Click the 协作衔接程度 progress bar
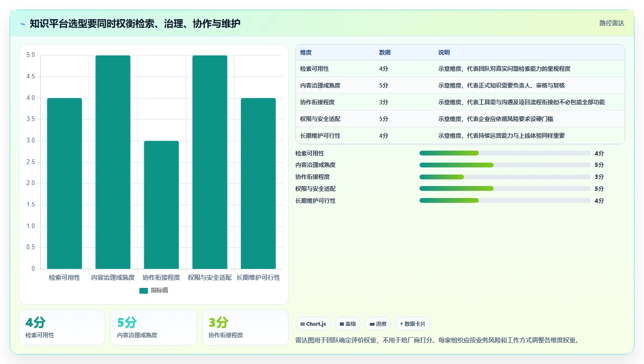 click(505, 177)
